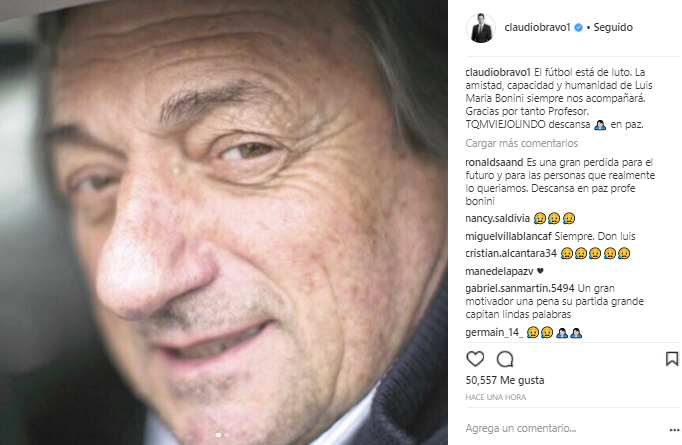The height and width of the screenshot is (445, 682).
Task: Open the comment speech bubble icon
Action: (x=505, y=359)
